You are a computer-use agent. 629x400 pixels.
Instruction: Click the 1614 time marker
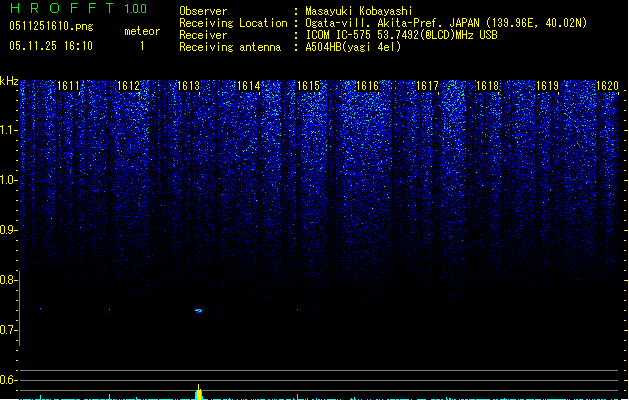click(x=248, y=86)
